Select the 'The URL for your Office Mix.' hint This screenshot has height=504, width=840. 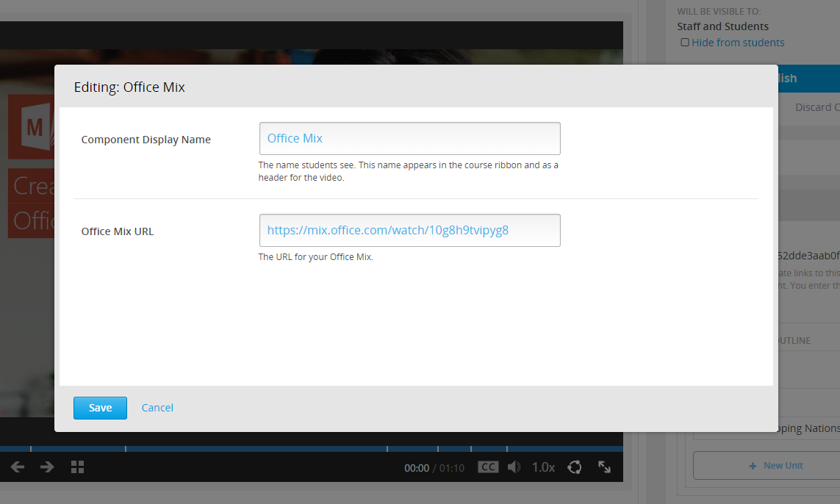[315, 257]
